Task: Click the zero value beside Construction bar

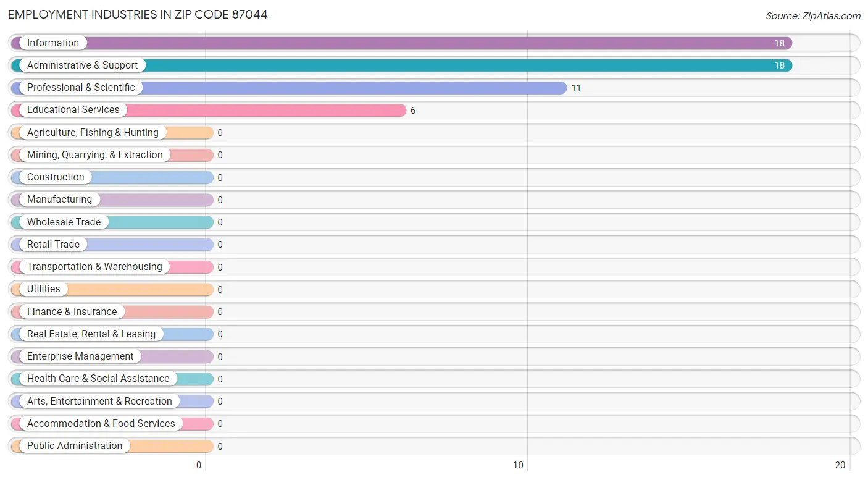Action: point(220,178)
